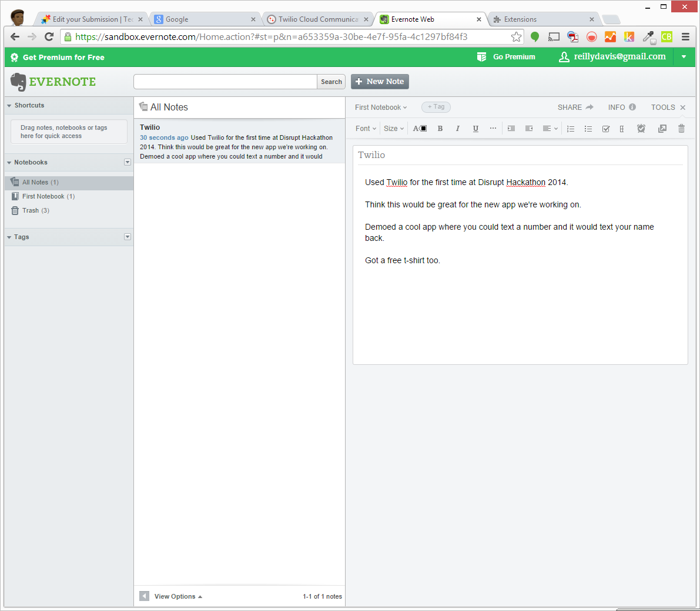Open note INFO panel
Screen dimensions: 700x611
tap(621, 107)
